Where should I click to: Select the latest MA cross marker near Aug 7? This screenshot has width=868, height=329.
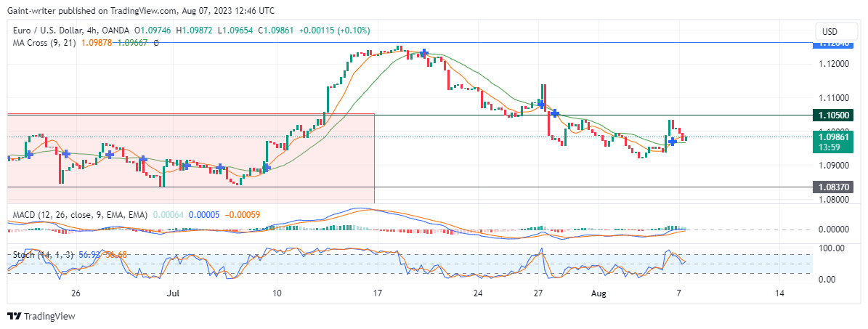click(672, 142)
